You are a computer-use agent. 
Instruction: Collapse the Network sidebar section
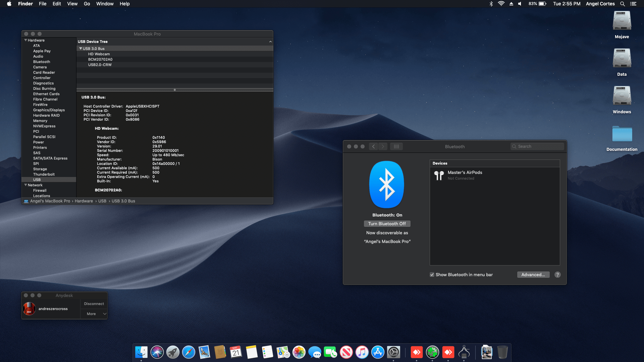[25, 185]
